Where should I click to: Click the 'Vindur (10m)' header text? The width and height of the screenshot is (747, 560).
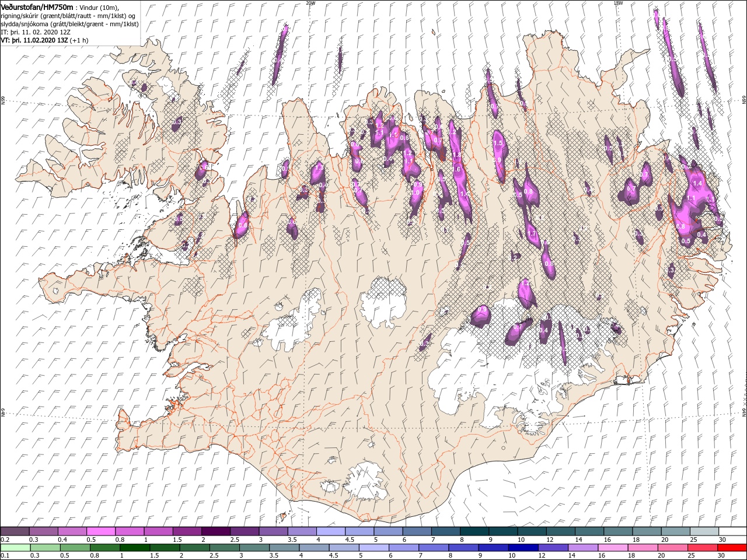[99, 7]
